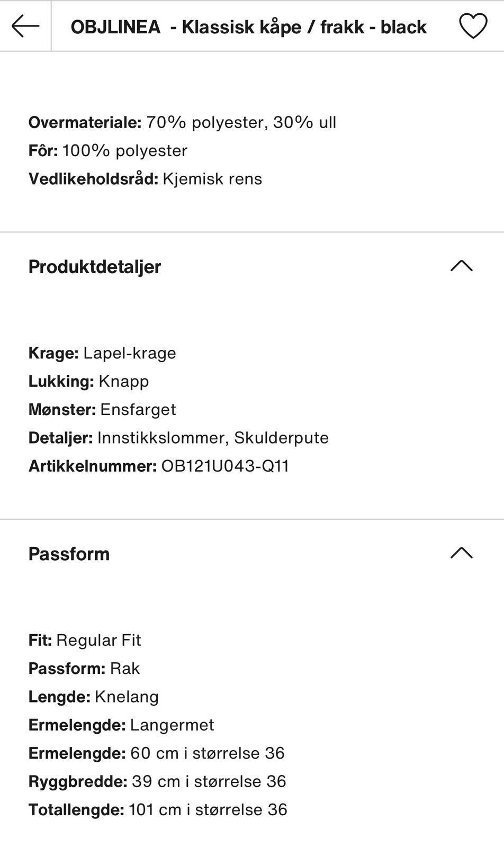The image size is (504, 847).
Task: Click the Totallengde 101 cm line
Action: (x=158, y=810)
